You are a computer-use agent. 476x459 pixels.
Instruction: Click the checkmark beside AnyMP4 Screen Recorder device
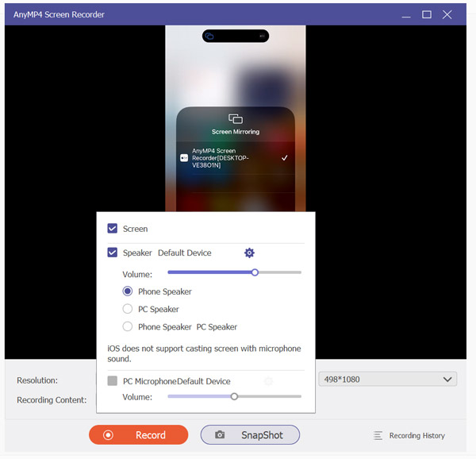click(x=285, y=158)
